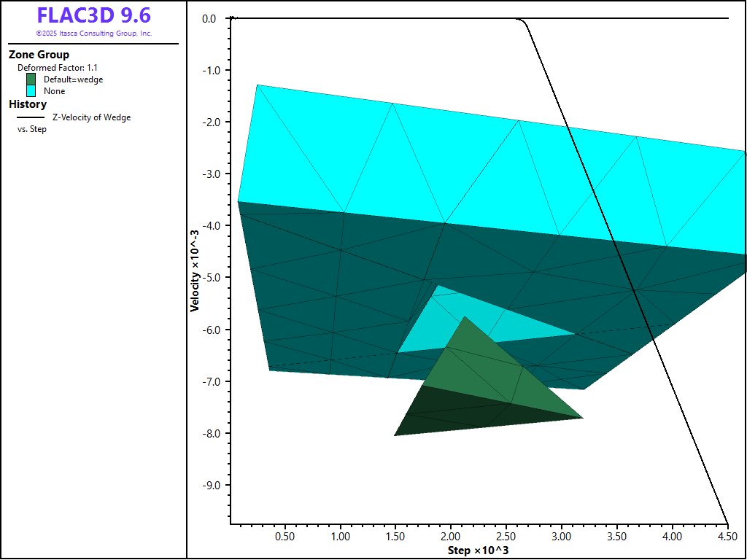Select the FLAC3D 9.6 title text
Screen dimensions: 747x560
94,16
